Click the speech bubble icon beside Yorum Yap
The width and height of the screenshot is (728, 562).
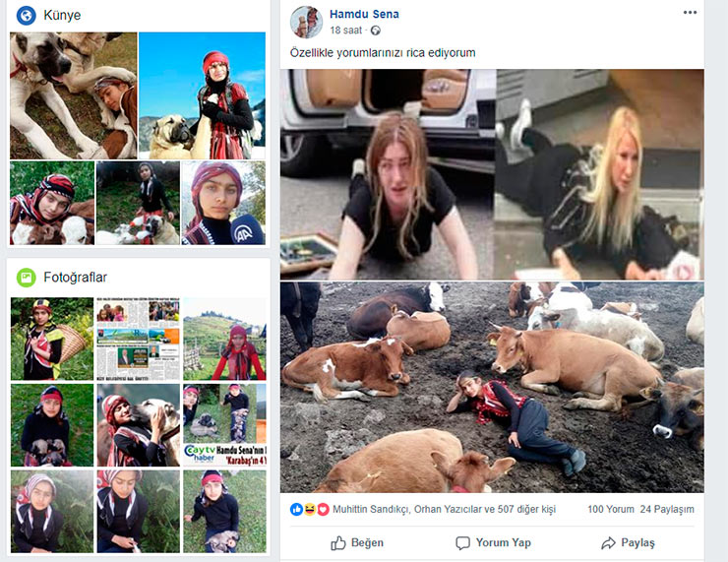click(463, 542)
